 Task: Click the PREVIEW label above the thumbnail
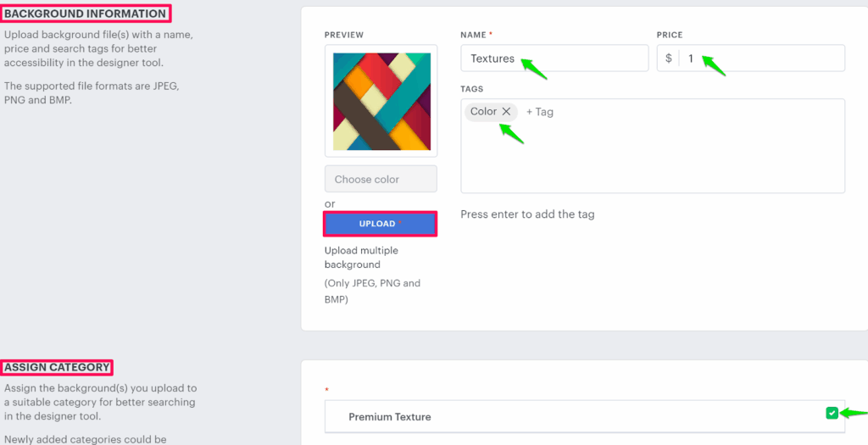click(x=343, y=35)
